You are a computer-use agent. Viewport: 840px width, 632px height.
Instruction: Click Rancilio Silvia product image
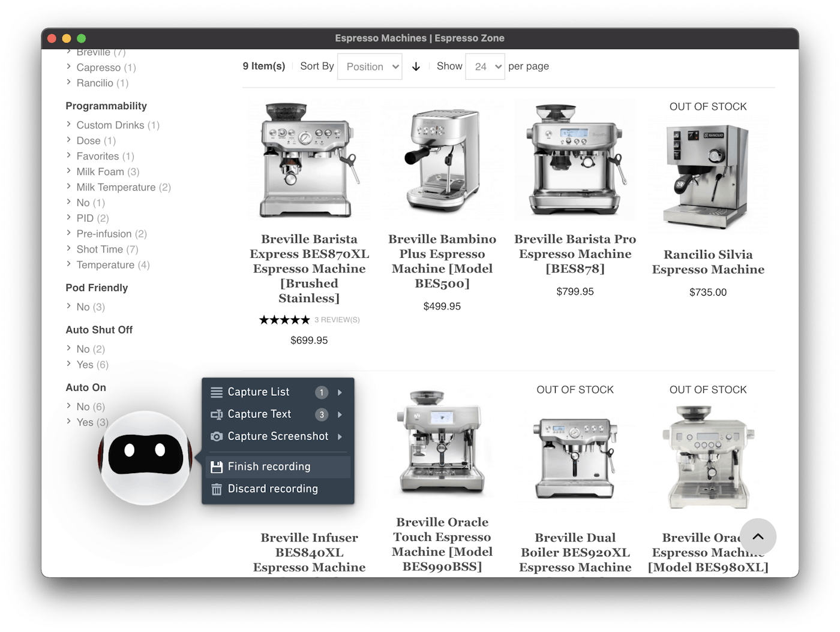708,176
